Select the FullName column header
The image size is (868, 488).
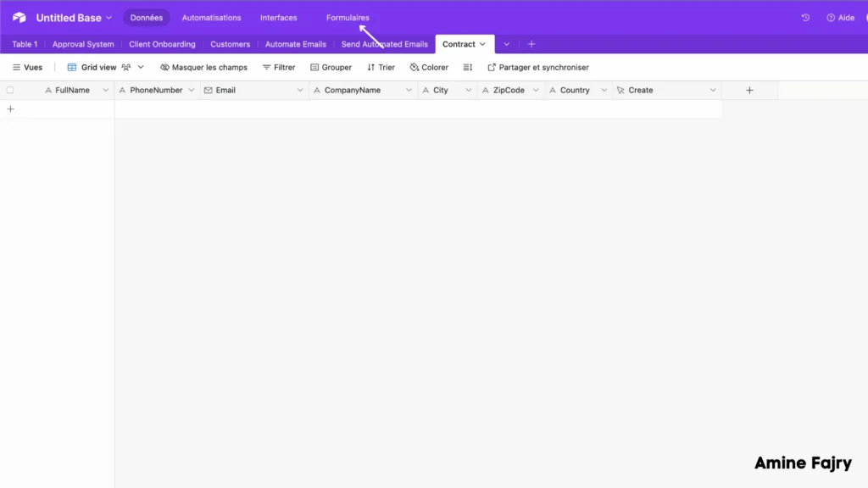pyautogui.click(x=72, y=90)
